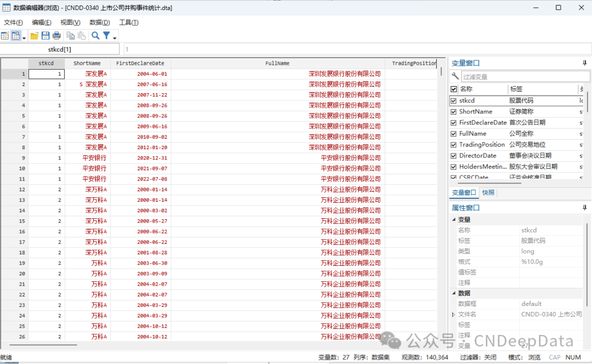Click the open file folder icon
Screen dimensions: 592x364
[x=35, y=36]
